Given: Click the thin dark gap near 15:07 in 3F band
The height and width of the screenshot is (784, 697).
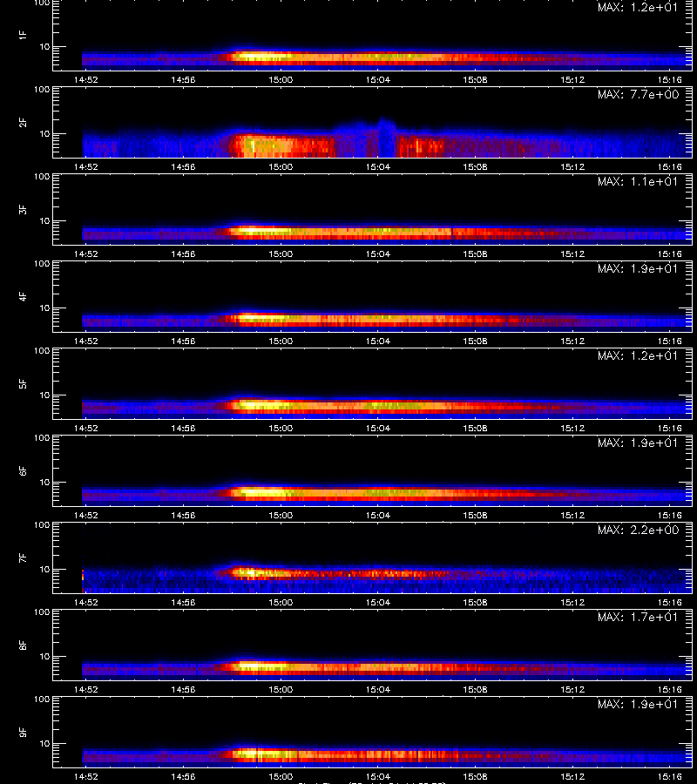Looking at the screenshot, I should tap(451, 232).
